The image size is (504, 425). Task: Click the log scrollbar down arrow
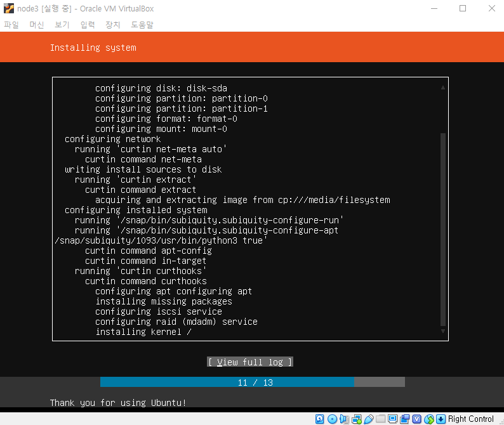[x=443, y=331]
